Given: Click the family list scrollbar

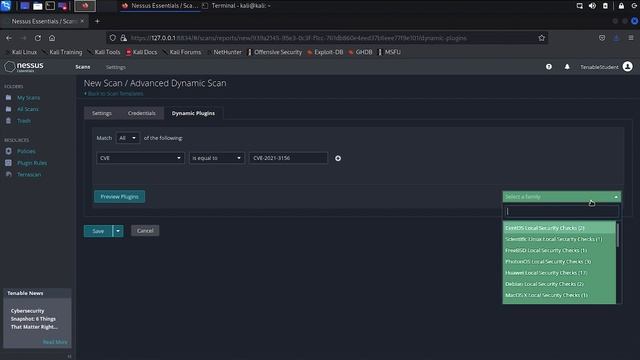Looking at the screenshot, I should coord(618,235).
